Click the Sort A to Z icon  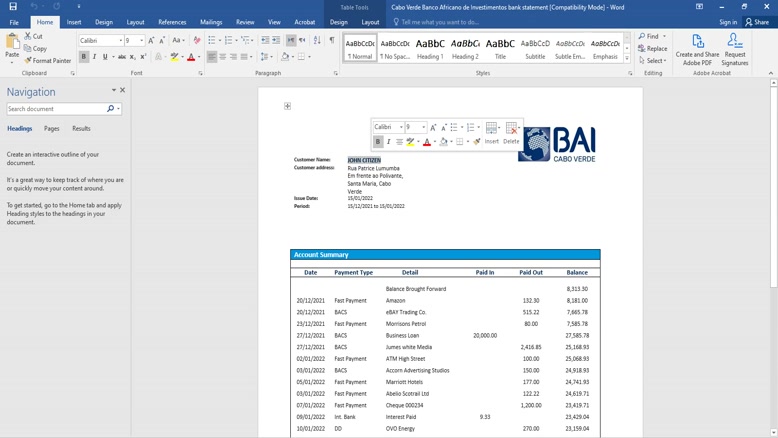317,41
